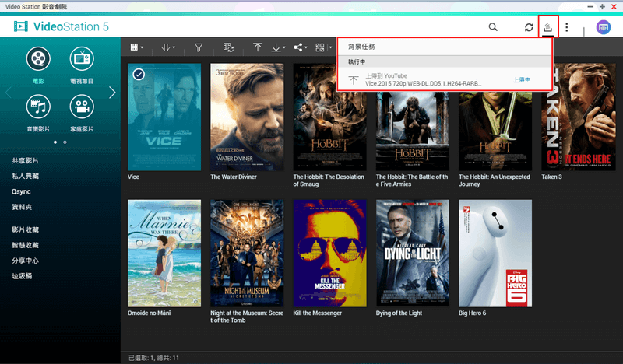
Task: Click the multi-select list icon in toolbar
Action: (228, 47)
